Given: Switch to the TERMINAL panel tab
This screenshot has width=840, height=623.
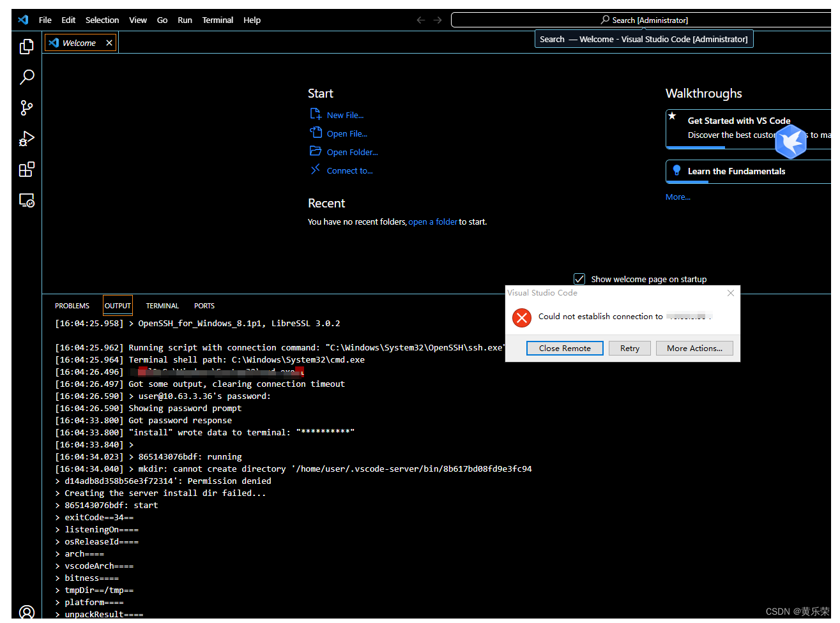Looking at the screenshot, I should coord(162,306).
